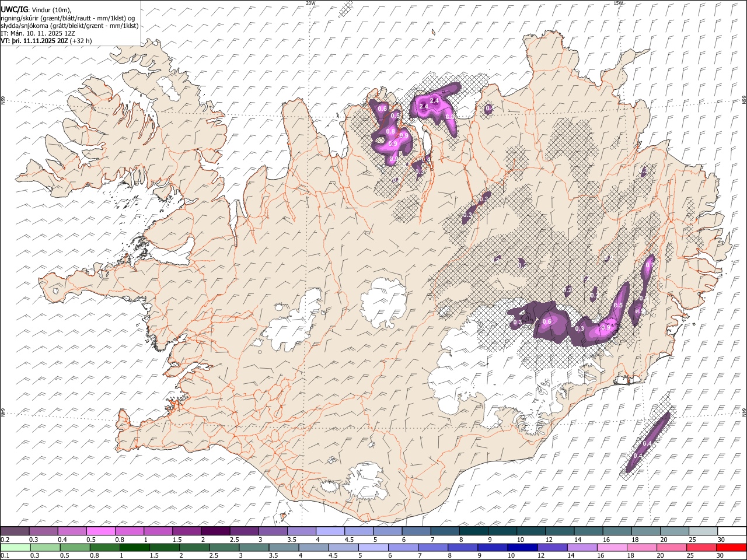
Task: Click the Mýrdalsjökull glacier white area near south coast
Action: coord(365,481)
